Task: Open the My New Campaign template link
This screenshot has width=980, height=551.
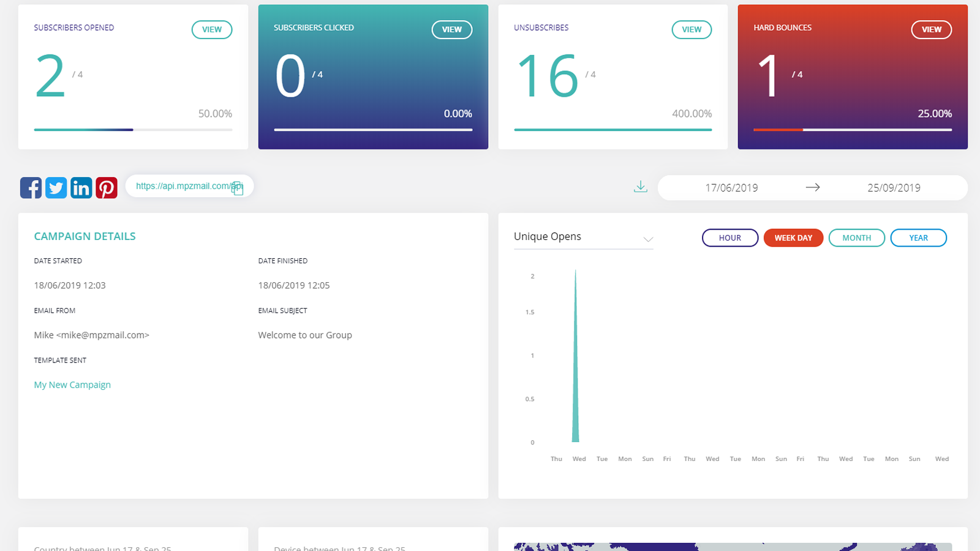Action: [72, 384]
